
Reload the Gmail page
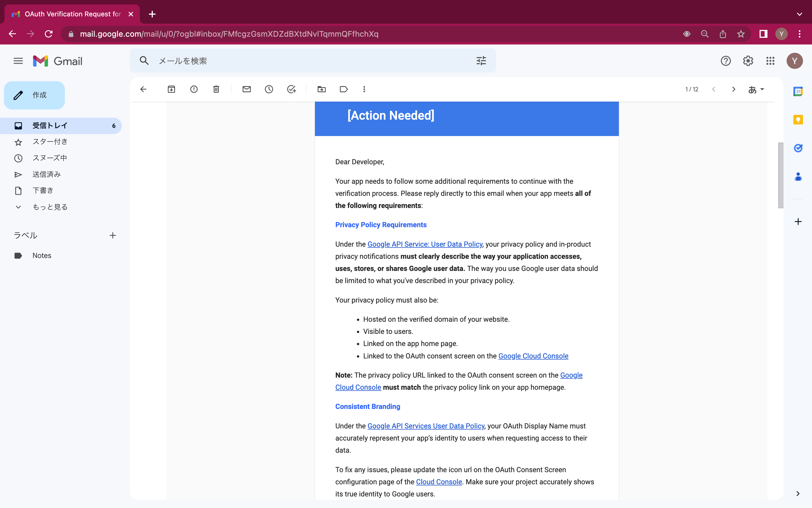(49, 34)
